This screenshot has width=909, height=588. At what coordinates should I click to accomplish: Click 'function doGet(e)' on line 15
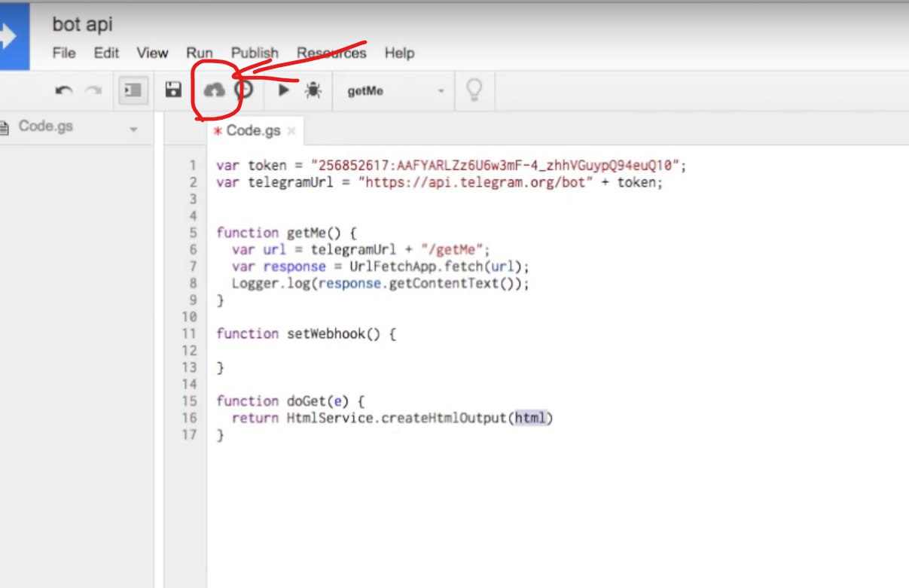coord(282,401)
